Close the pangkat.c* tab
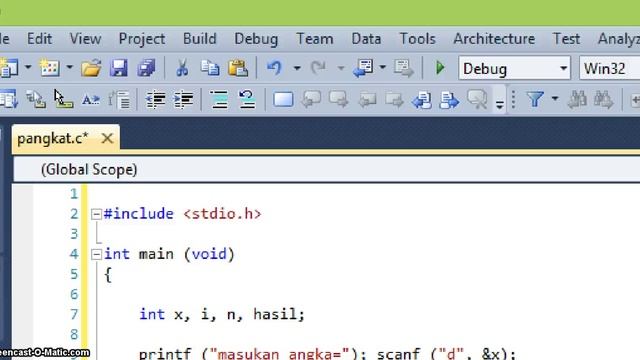 [x=107, y=139]
